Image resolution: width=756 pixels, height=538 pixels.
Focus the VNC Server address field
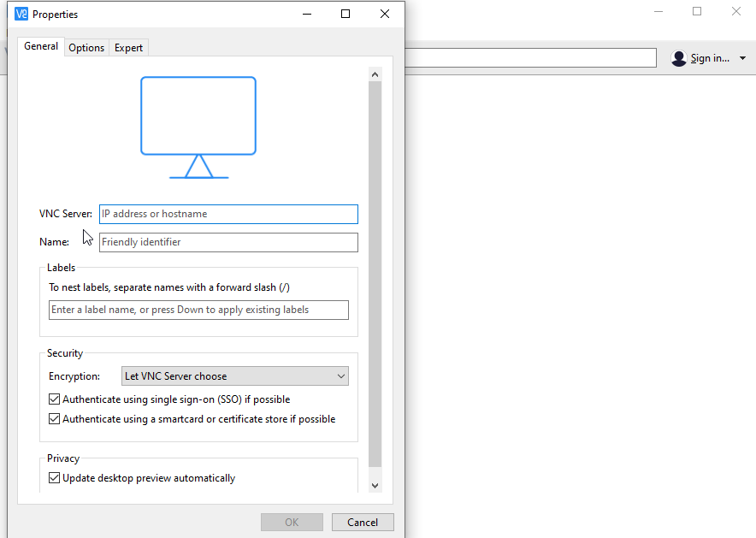[228, 214]
